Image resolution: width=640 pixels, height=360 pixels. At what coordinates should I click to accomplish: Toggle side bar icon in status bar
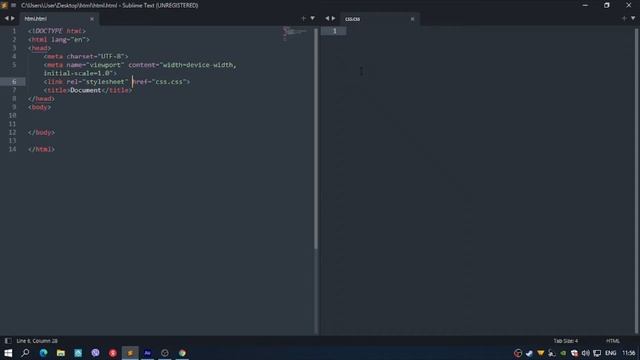point(8,341)
